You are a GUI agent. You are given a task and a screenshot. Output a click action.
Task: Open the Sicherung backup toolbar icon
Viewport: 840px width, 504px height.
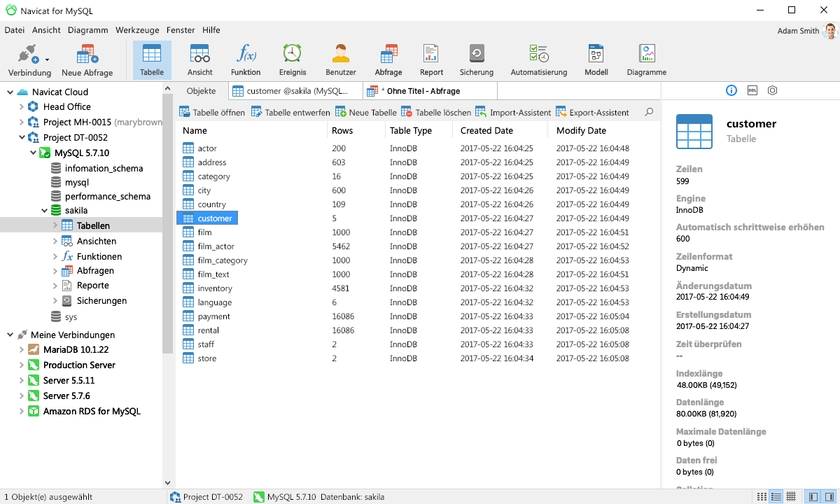pyautogui.click(x=477, y=60)
